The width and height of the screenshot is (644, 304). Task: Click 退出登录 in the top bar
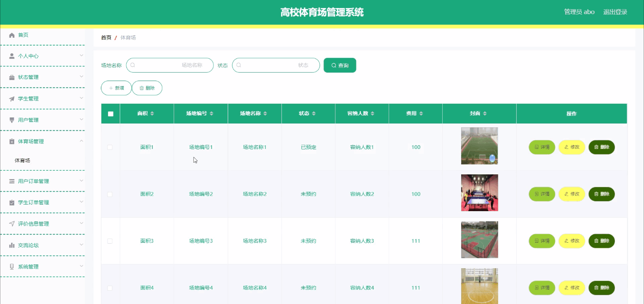click(615, 12)
